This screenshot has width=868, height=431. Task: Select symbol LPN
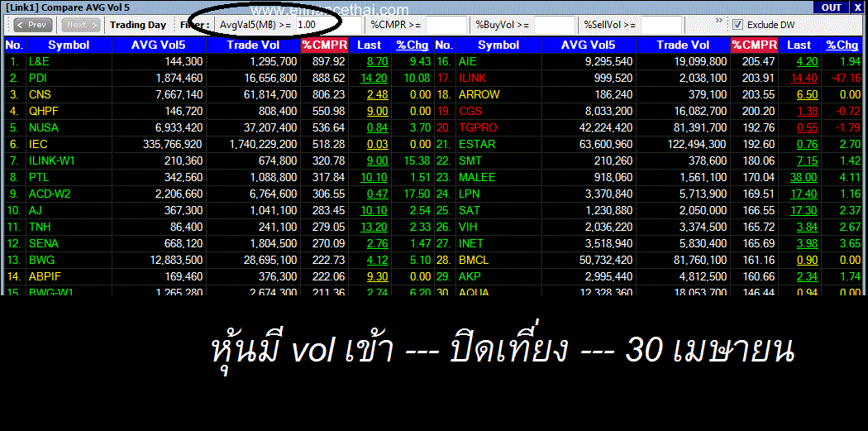point(469,194)
